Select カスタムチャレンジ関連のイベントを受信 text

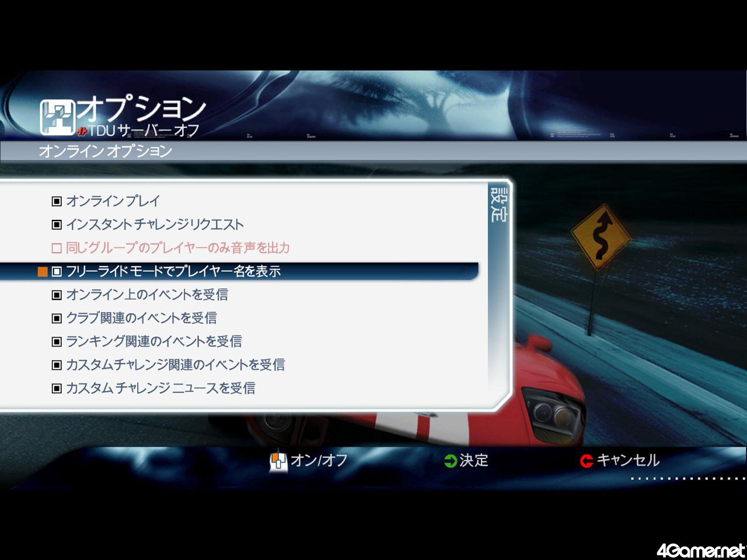click(176, 365)
